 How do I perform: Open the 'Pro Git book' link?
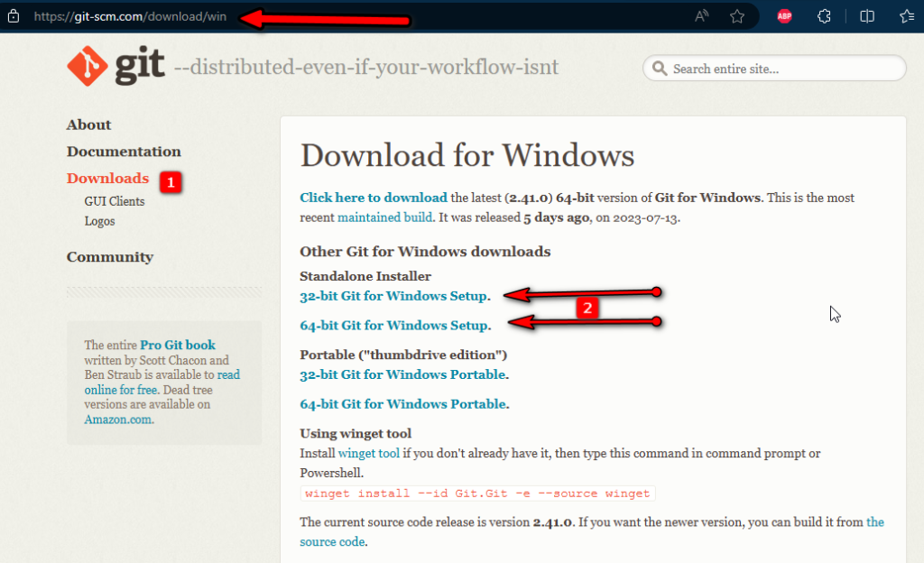[178, 345]
